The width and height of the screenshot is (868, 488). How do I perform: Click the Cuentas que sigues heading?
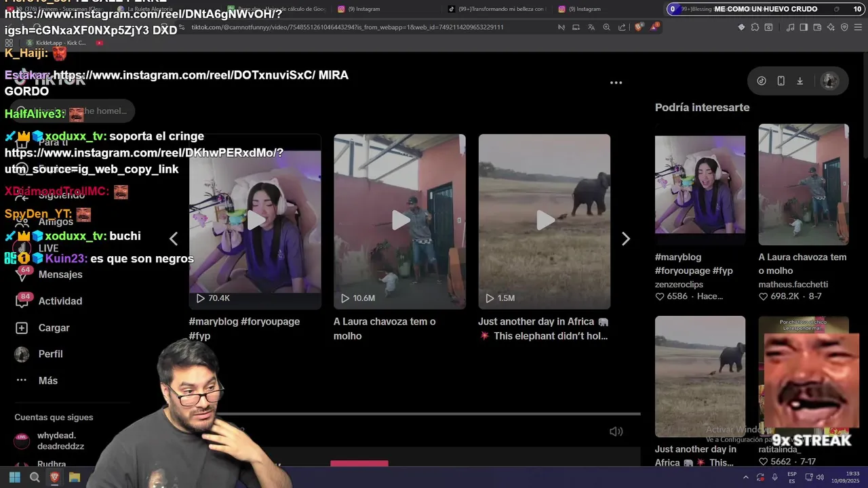pos(54,418)
